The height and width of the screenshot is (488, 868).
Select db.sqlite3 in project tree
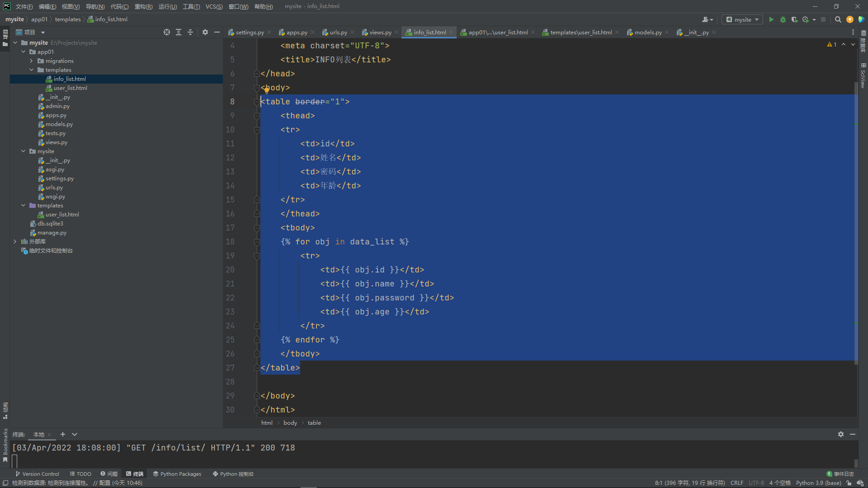click(x=50, y=224)
